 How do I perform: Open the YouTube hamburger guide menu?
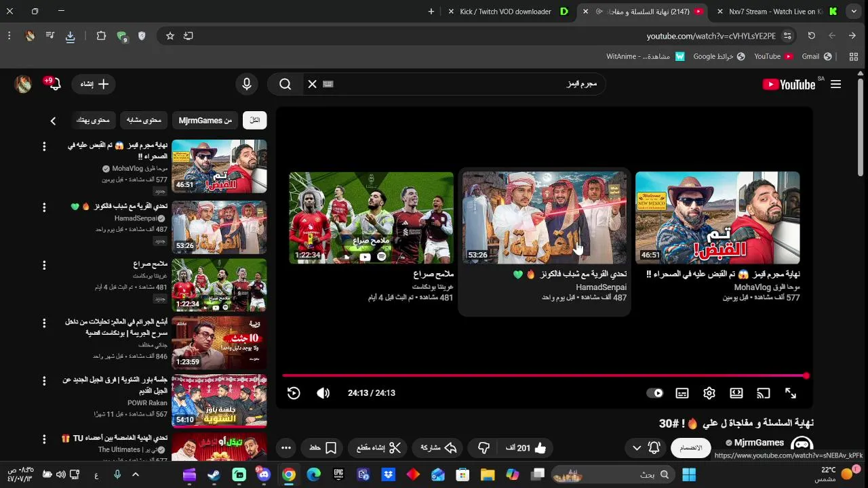pos(835,84)
